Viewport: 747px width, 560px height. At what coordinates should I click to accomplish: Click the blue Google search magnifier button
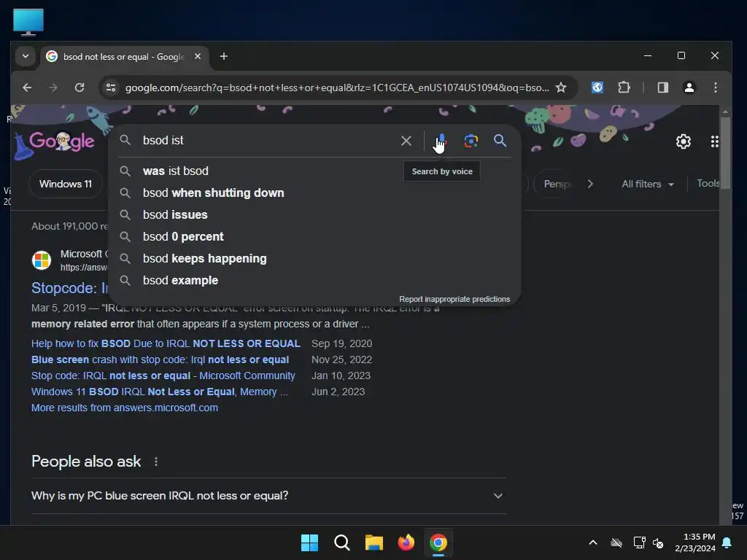pos(500,141)
